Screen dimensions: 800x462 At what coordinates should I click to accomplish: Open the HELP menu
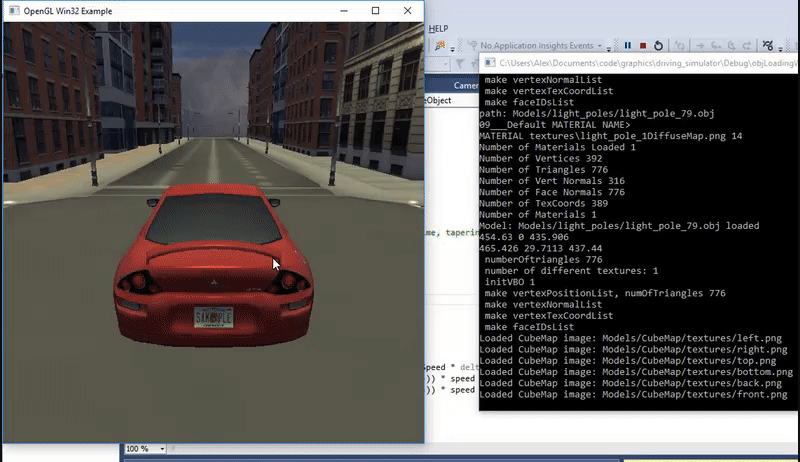click(438, 29)
